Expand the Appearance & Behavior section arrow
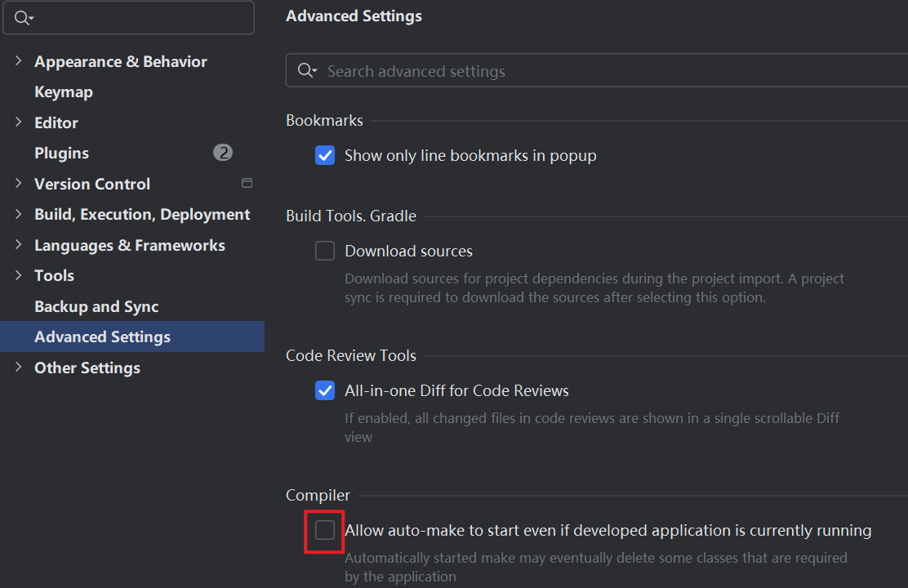The width and height of the screenshot is (908, 588). 18,61
